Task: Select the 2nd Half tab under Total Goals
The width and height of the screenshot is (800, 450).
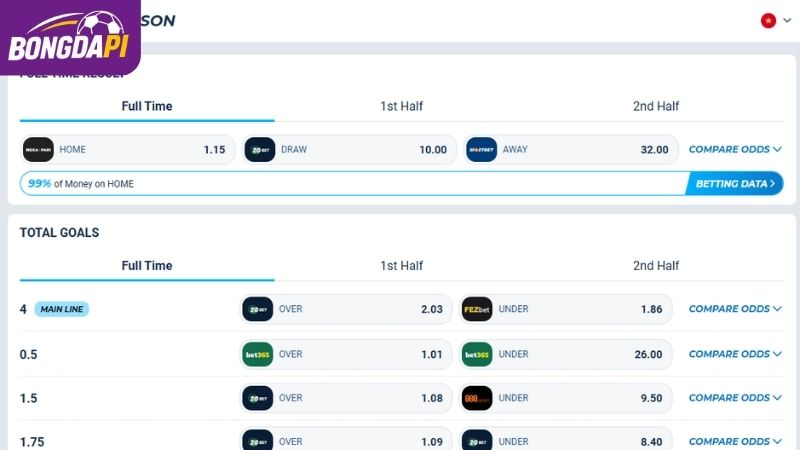Action: click(656, 266)
